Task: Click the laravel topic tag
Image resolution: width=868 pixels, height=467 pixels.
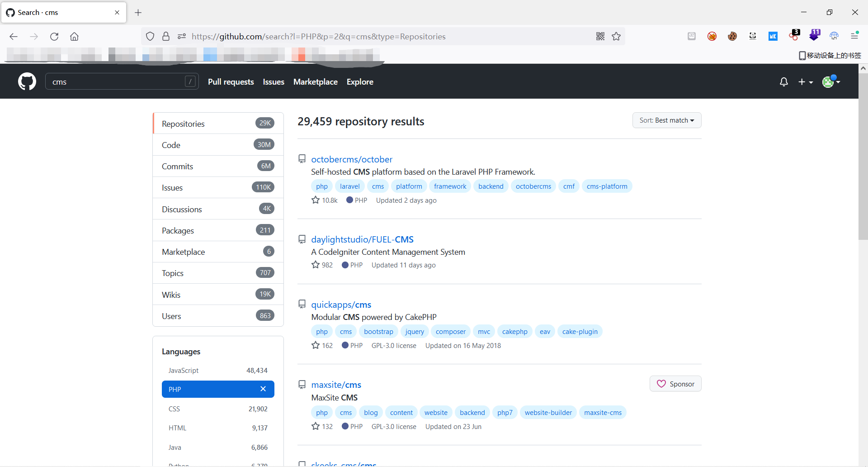Action: pos(350,186)
